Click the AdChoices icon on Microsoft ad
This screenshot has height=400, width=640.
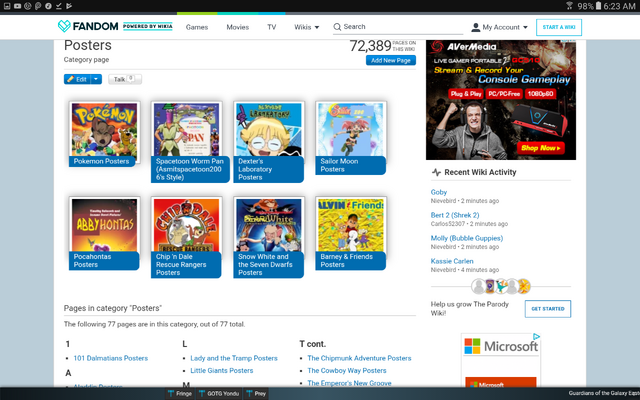pos(536,337)
